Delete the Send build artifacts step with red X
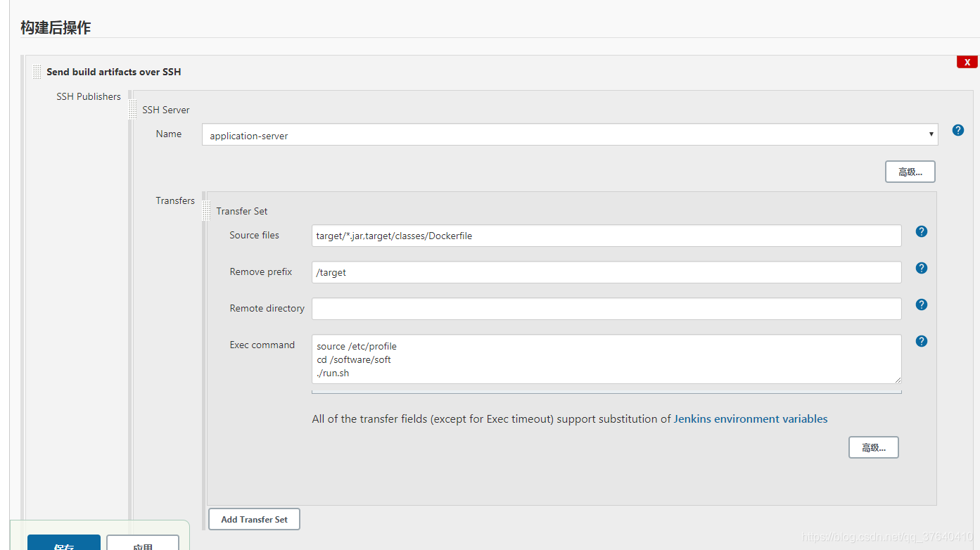This screenshot has height=550, width=980. click(x=967, y=62)
